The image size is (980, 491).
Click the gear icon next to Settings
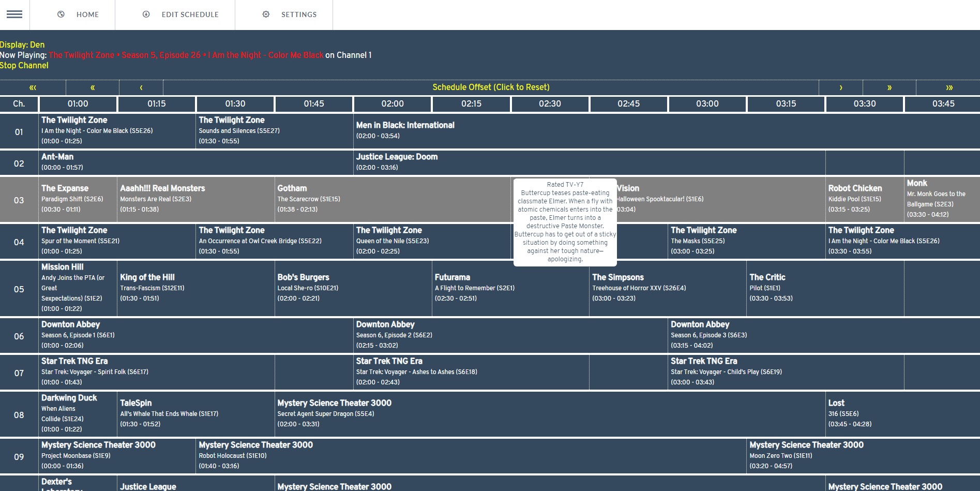[x=265, y=14]
